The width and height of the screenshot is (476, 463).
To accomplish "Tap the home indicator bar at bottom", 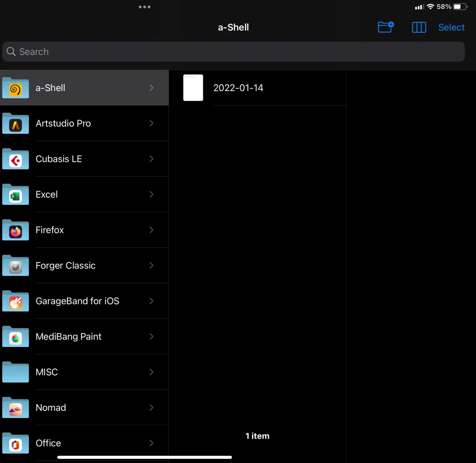I will 145,457.
